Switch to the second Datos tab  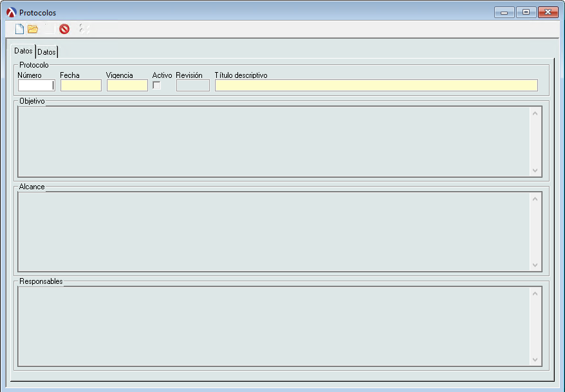click(x=46, y=51)
